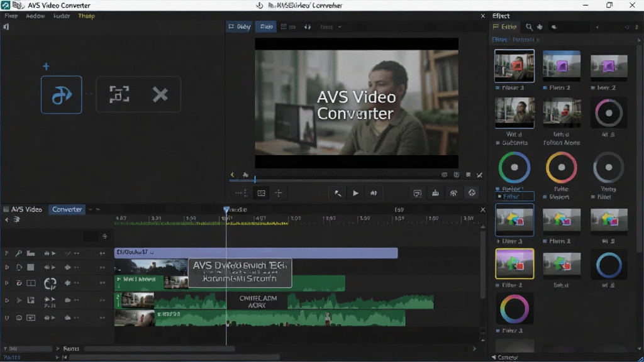The width and height of the screenshot is (644, 362).
Task: Toggle the split-view compare button under preview
Action: (x=261, y=193)
